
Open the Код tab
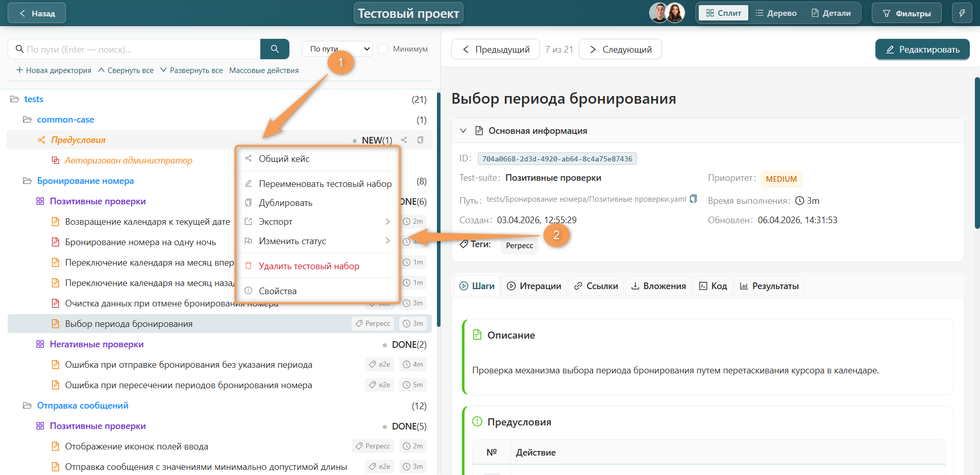point(713,286)
